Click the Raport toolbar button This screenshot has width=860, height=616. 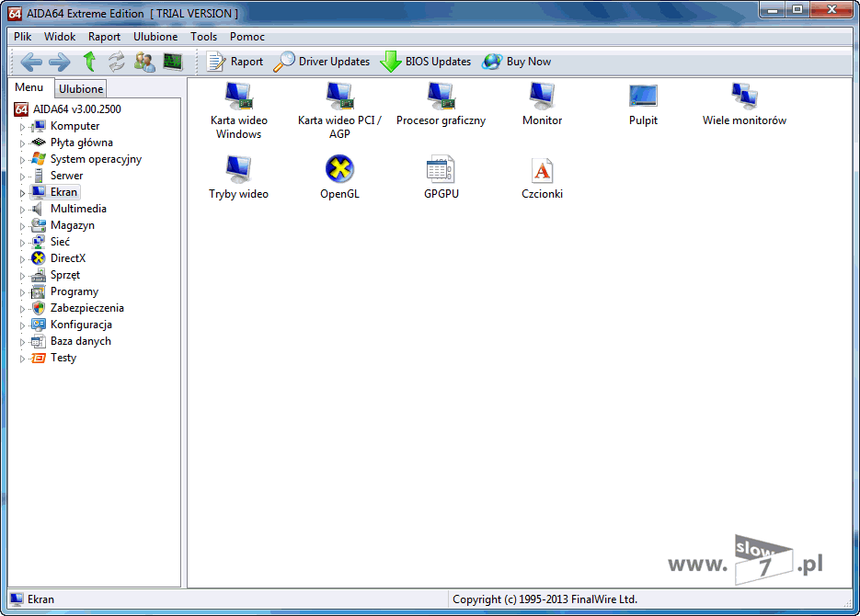235,62
